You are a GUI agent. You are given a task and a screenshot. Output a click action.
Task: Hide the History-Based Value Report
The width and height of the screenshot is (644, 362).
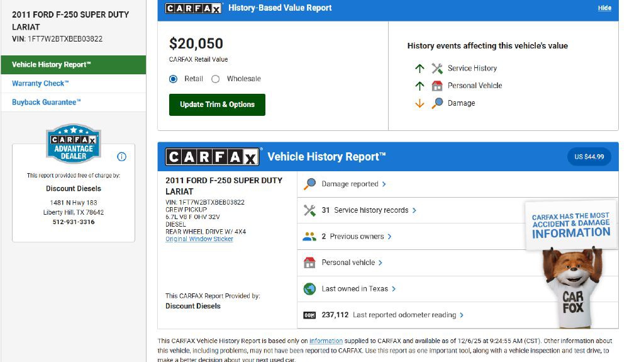[604, 8]
